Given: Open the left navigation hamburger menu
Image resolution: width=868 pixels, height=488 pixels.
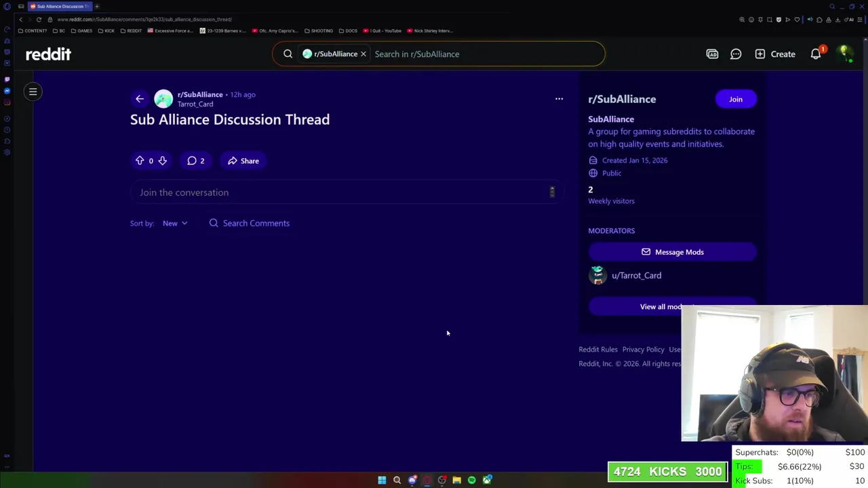Looking at the screenshot, I should click(x=33, y=91).
